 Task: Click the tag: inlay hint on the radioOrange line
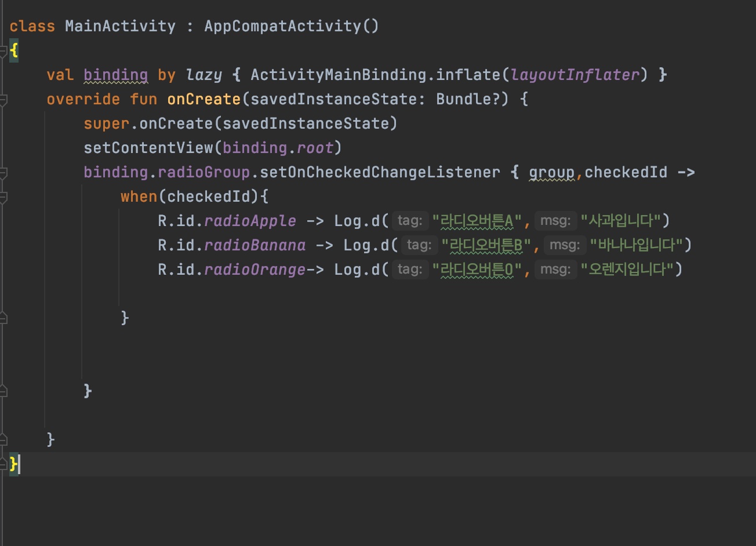pyautogui.click(x=409, y=270)
